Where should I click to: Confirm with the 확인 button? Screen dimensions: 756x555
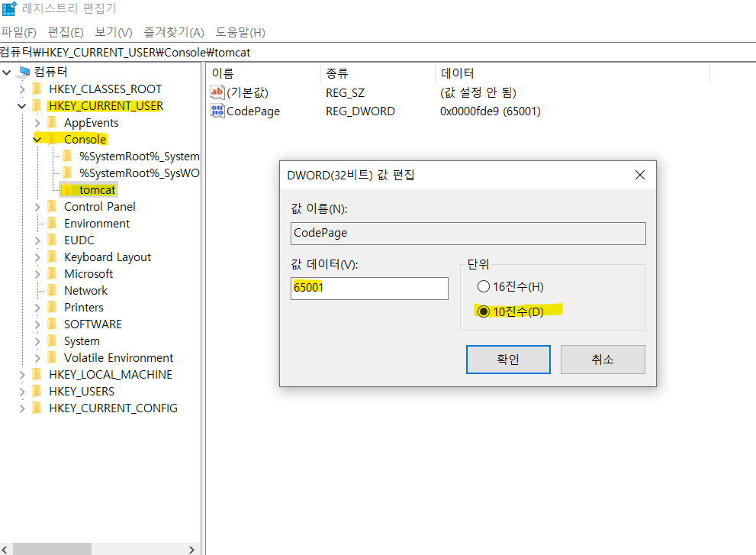508,360
